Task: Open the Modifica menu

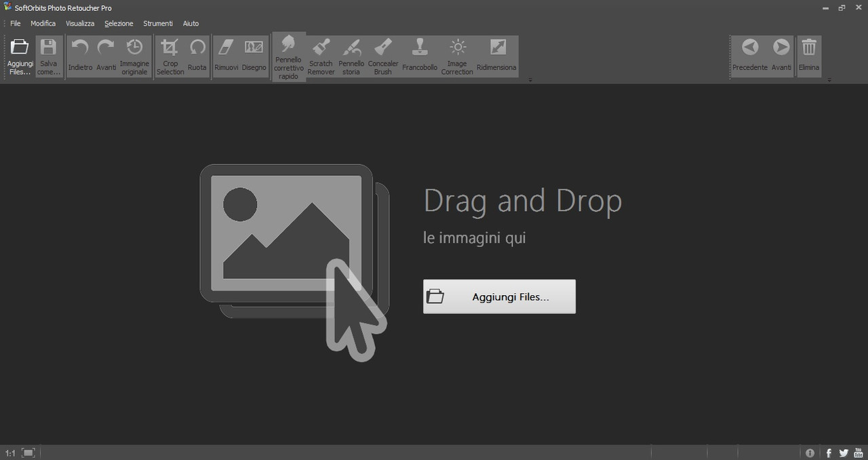Action: [x=43, y=23]
